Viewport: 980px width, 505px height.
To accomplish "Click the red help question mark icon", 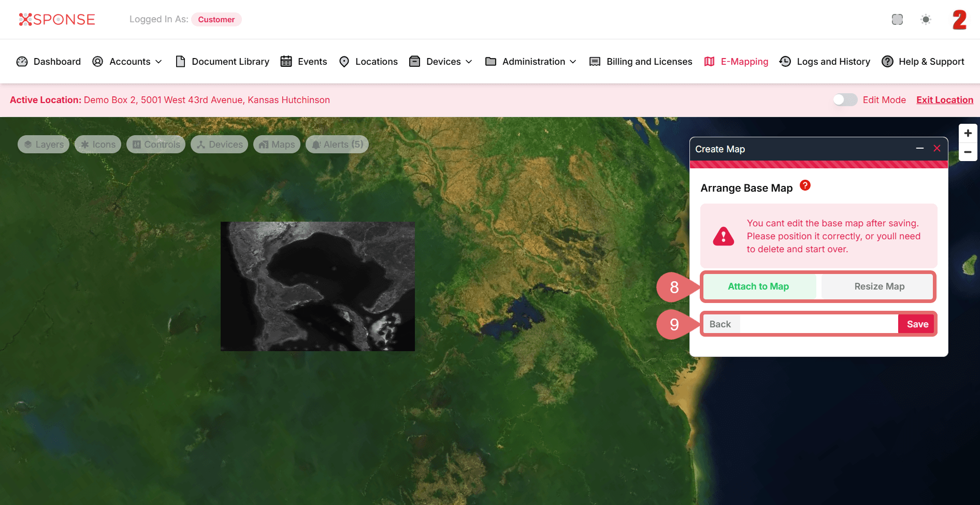I will tap(805, 185).
